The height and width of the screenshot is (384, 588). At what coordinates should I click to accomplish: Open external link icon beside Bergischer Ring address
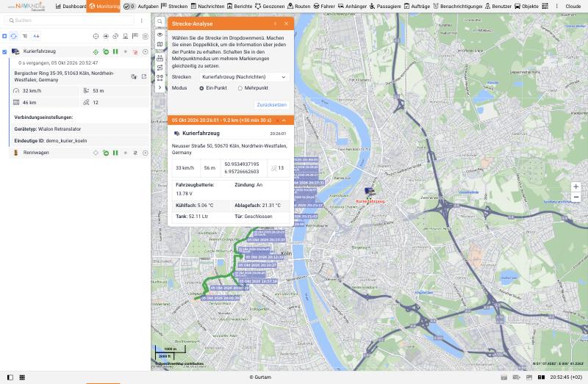(x=144, y=76)
